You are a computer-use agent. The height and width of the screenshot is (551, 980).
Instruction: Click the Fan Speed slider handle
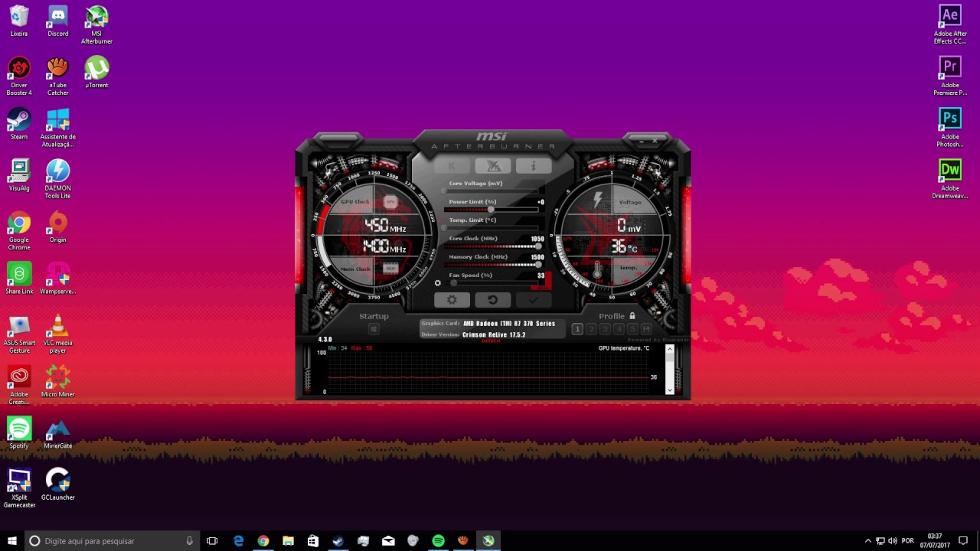[x=454, y=283]
